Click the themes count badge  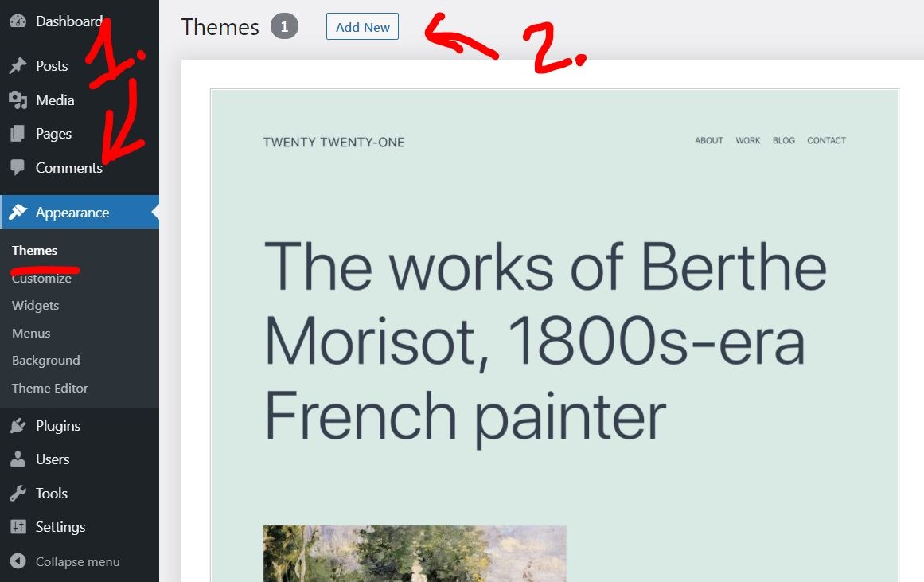(284, 27)
